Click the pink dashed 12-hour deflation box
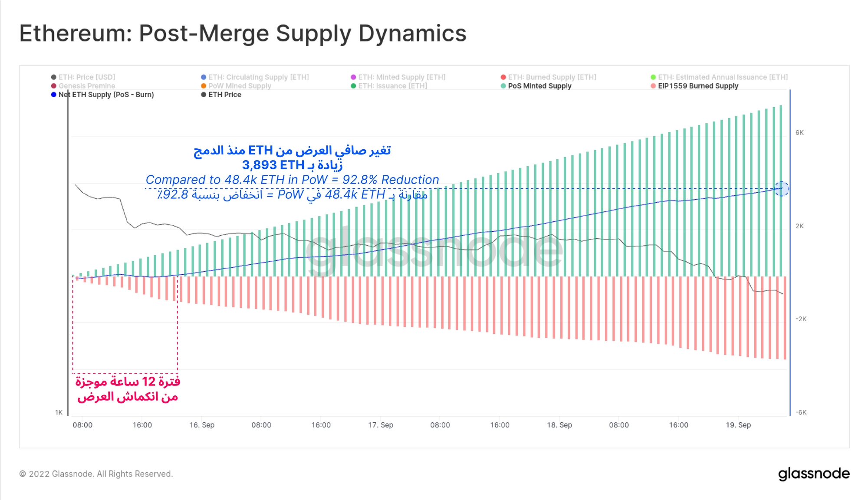The width and height of the screenshot is (868, 500). [x=125, y=326]
